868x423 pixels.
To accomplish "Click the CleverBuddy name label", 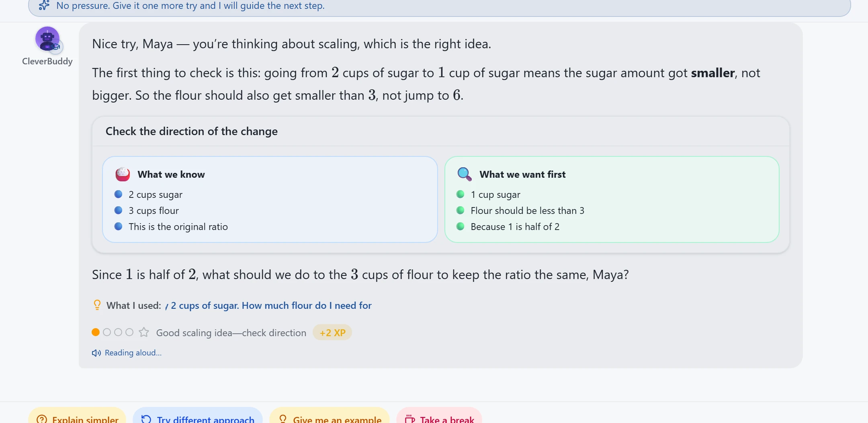I will [x=47, y=61].
